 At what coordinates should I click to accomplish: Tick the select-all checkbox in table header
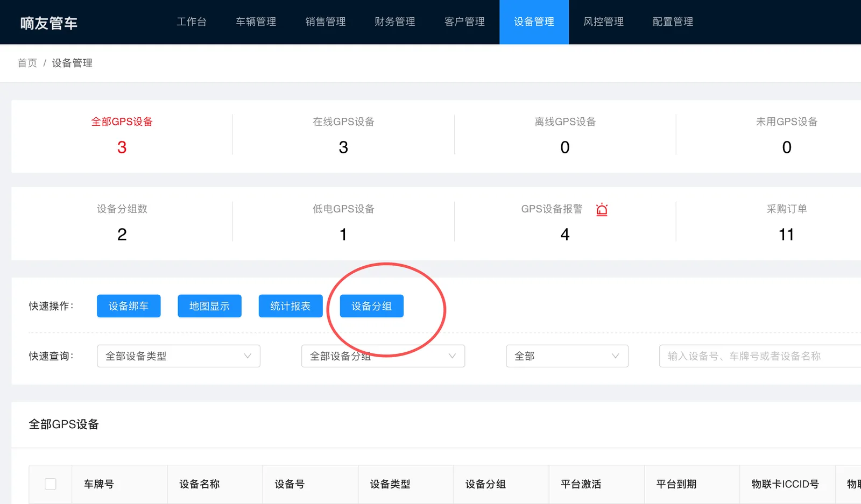tap(51, 484)
